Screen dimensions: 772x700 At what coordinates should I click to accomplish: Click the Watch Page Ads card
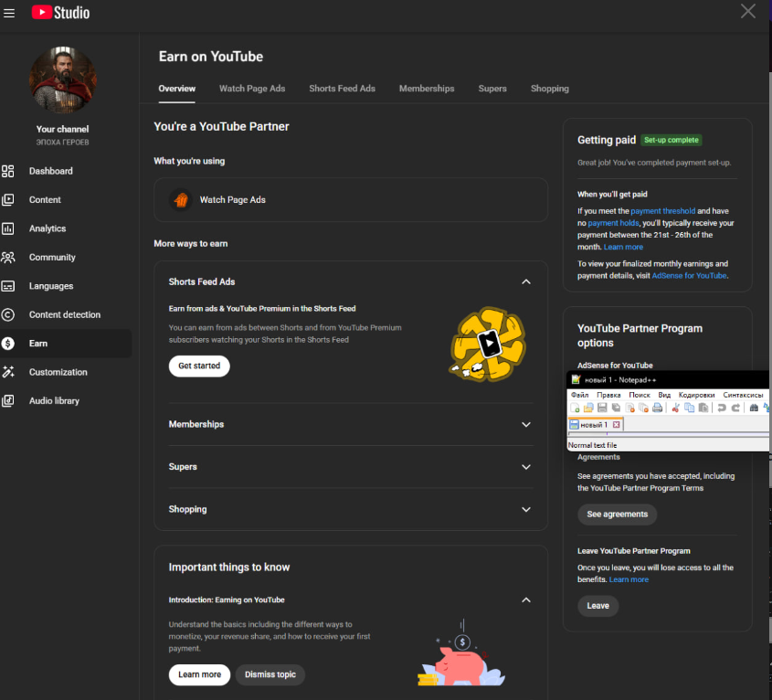pyautogui.click(x=351, y=200)
